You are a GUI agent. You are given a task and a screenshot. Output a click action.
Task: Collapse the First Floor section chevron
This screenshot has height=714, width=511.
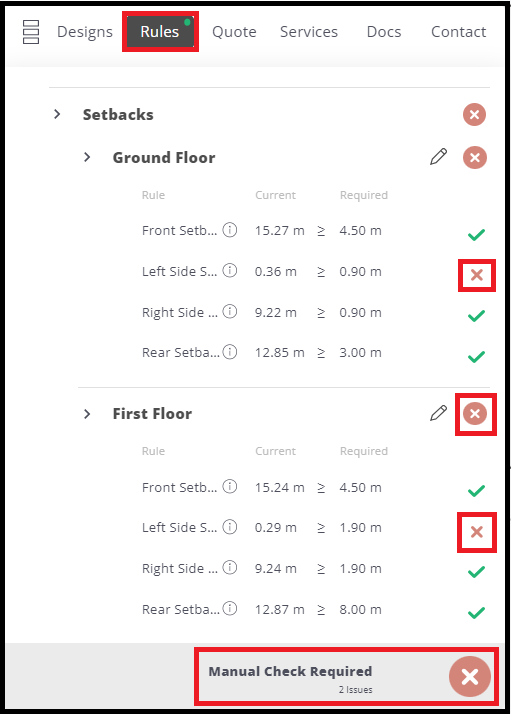[x=87, y=414]
